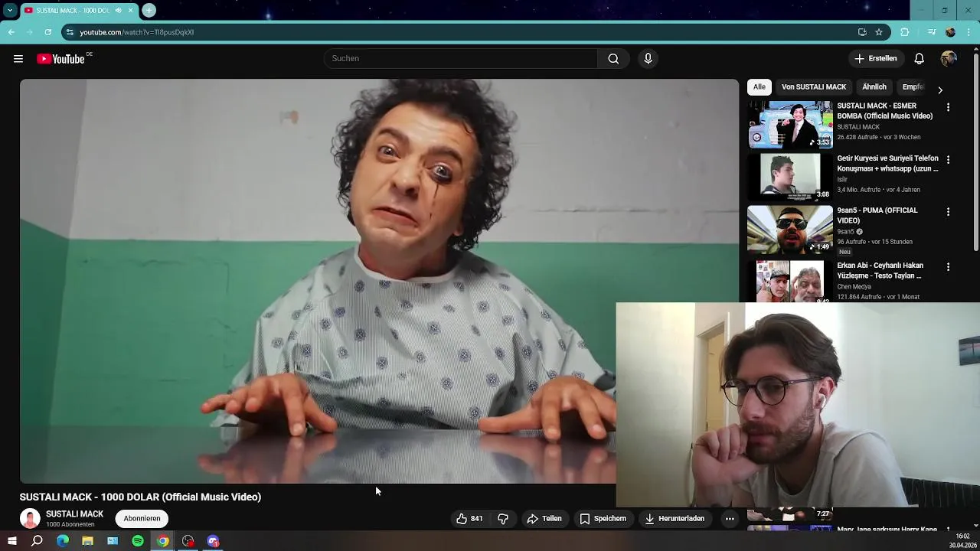Open the Erkan Abi video thumbnail
This screenshot has width=980, height=551.
point(789,281)
